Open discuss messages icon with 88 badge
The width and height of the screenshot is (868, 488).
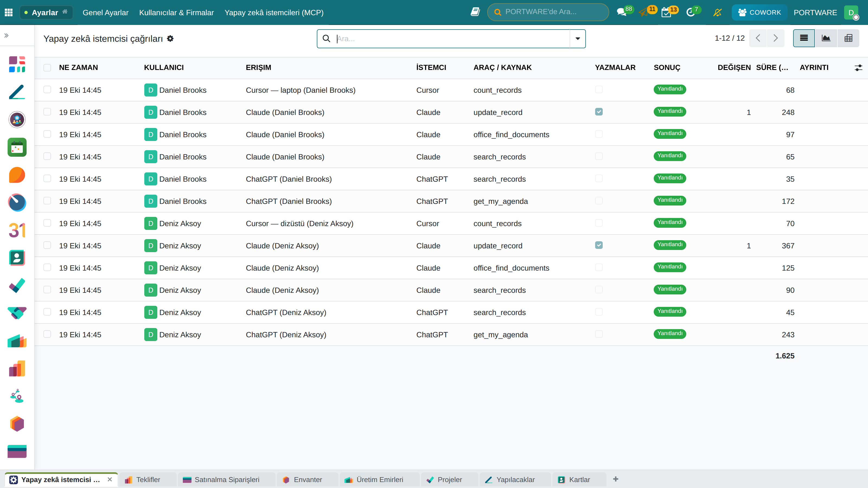(622, 12)
